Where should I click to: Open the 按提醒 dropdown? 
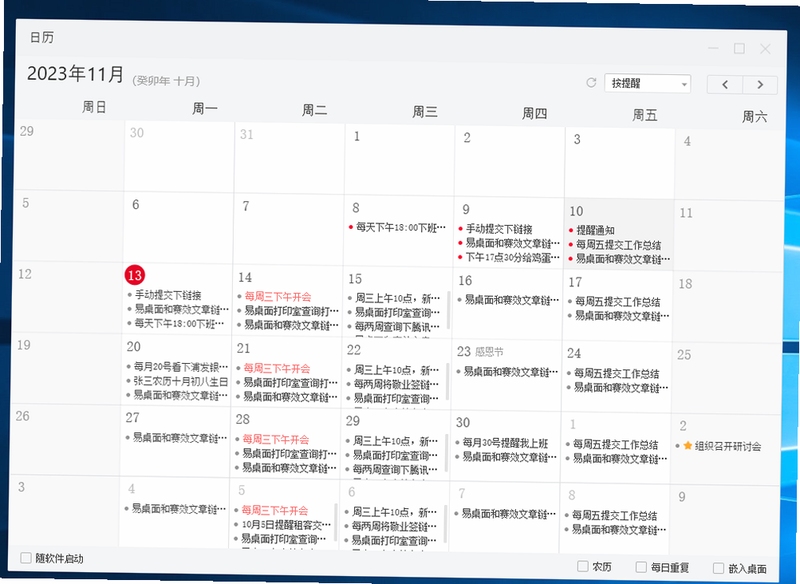pyautogui.click(x=647, y=84)
